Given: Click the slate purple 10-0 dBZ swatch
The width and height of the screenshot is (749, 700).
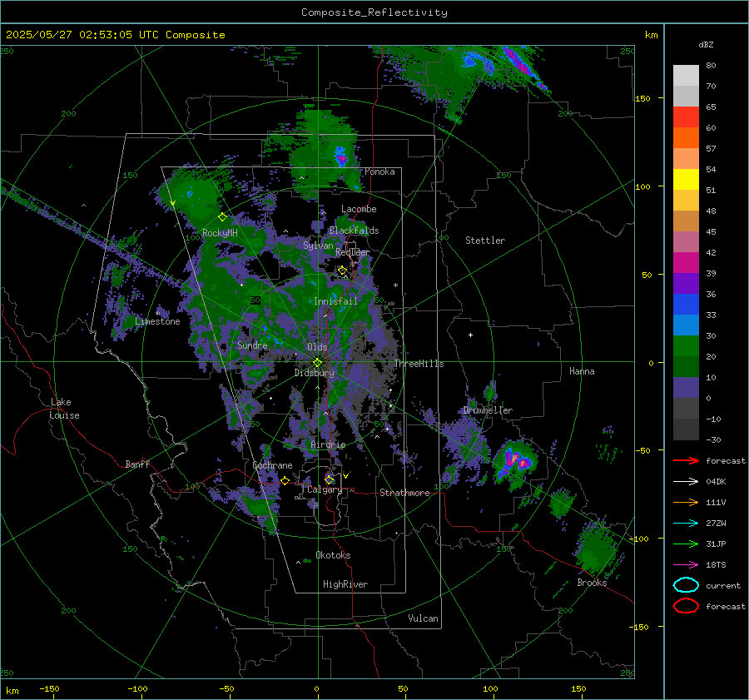Looking at the screenshot, I should pyautogui.click(x=686, y=388).
